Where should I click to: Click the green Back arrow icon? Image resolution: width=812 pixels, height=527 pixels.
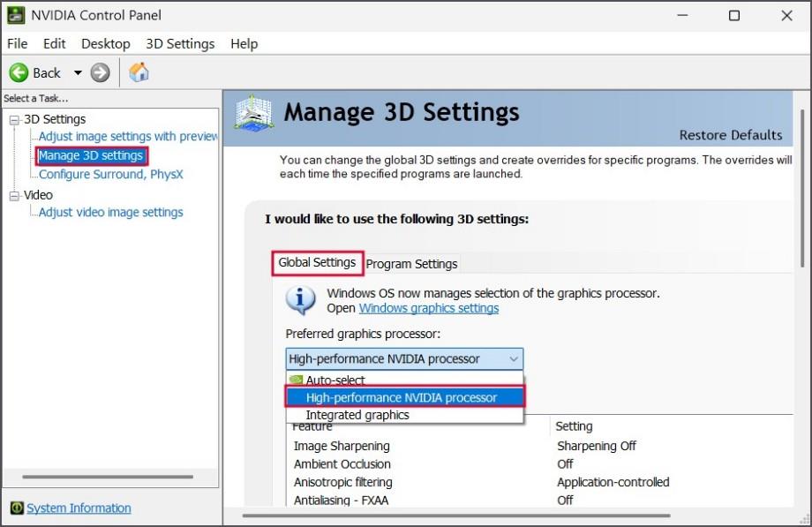pyautogui.click(x=19, y=72)
